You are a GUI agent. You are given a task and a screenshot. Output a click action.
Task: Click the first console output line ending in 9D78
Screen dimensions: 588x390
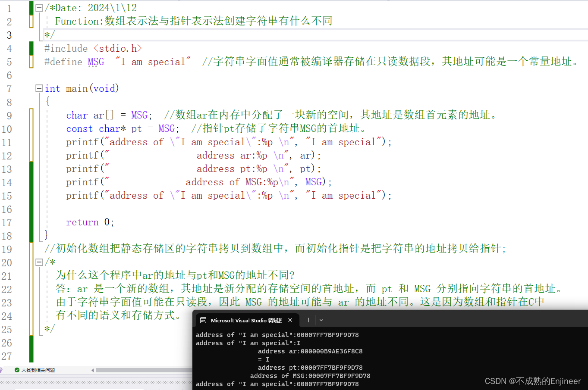277,335
